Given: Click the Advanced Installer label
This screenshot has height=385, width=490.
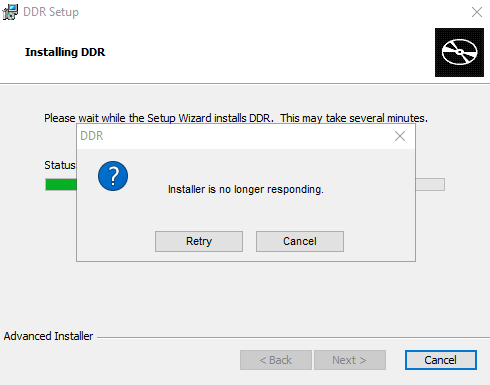Looking at the screenshot, I should pyautogui.click(x=48, y=336).
